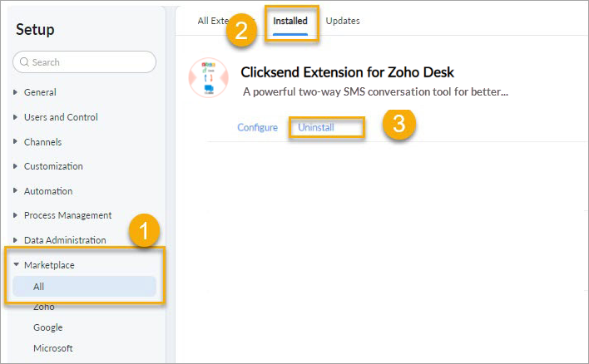Expand the Data Administration arrow
Image resolution: width=589 pixels, height=364 pixels.
click(x=16, y=240)
